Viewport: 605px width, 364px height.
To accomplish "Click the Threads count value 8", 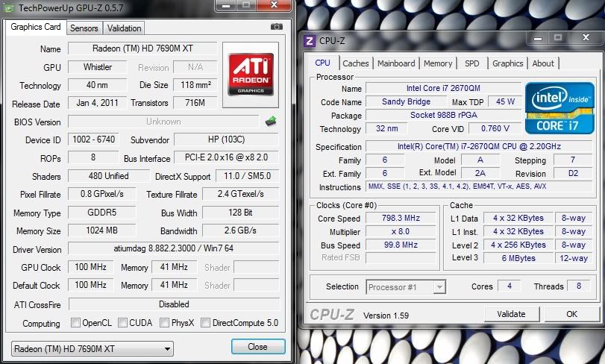I will (x=579, y=286).
